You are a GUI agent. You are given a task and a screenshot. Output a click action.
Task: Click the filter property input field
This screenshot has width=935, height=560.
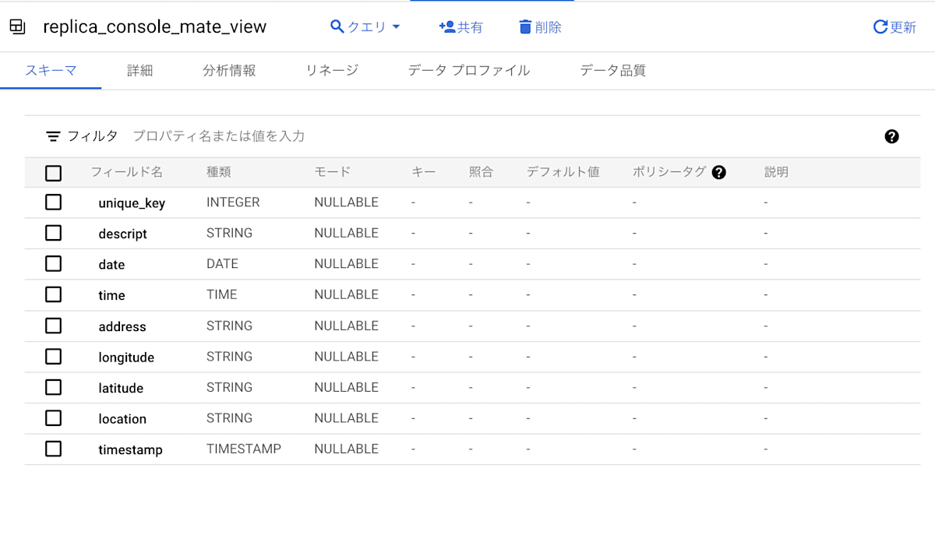(499, 136)
